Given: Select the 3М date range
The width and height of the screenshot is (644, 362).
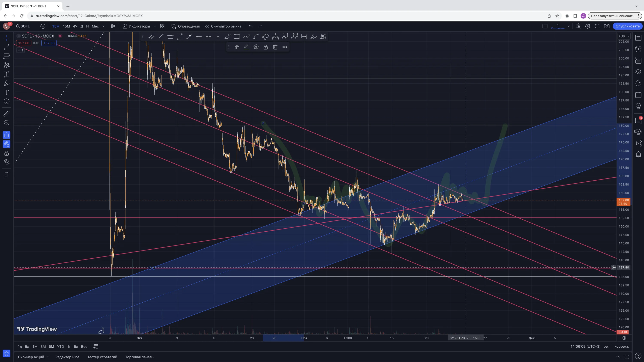Looking at the screenshot, I should tap(43, 347).
